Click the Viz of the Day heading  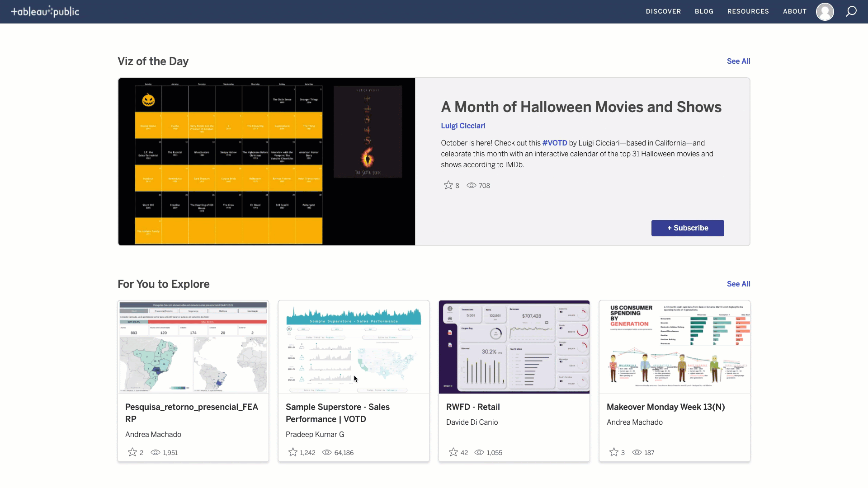tap(153, 61)
